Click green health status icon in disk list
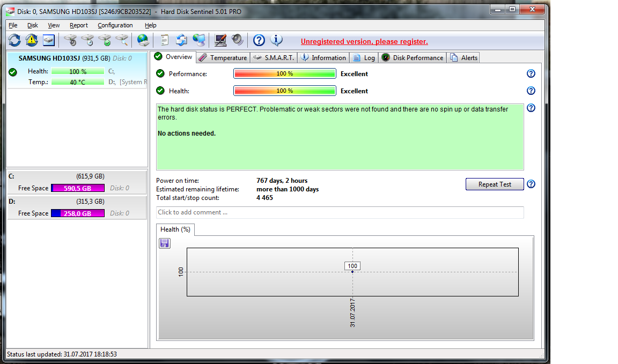The image size is (618, 364). point(13,72)
